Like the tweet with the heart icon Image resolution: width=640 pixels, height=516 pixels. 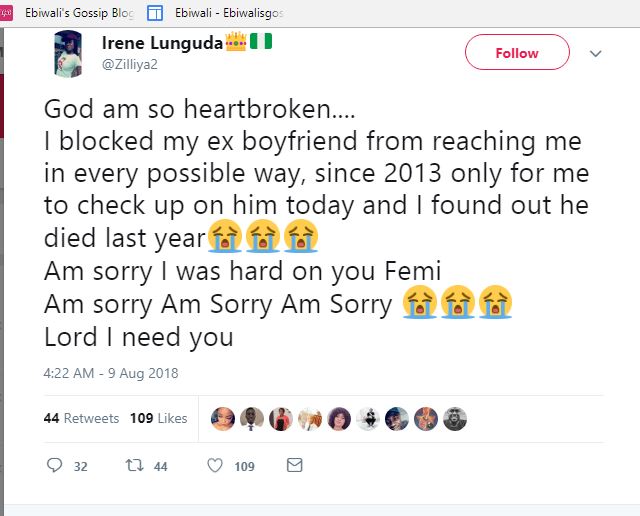click(x=214, y=466)
